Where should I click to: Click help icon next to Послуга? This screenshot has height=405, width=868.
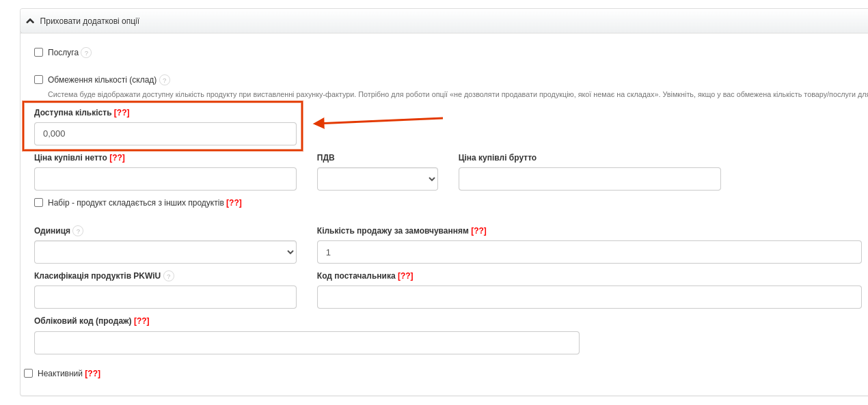[x=86, y=53]
